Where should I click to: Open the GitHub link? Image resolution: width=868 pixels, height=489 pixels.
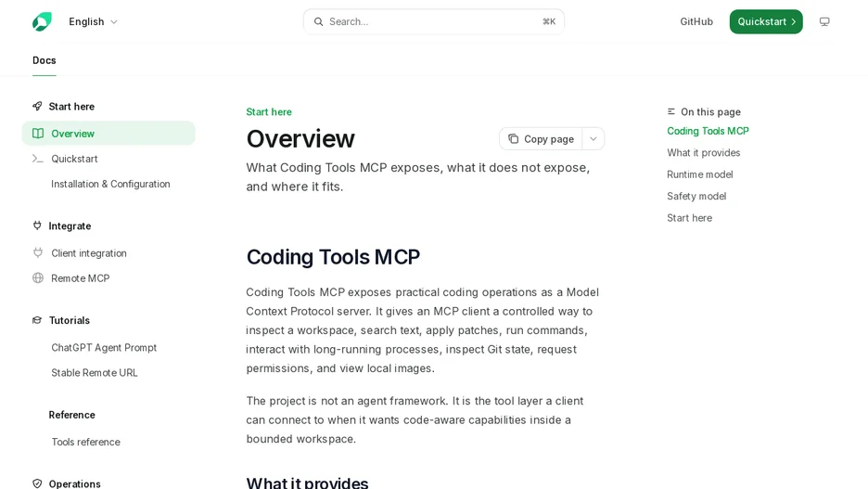coord(696,21)
